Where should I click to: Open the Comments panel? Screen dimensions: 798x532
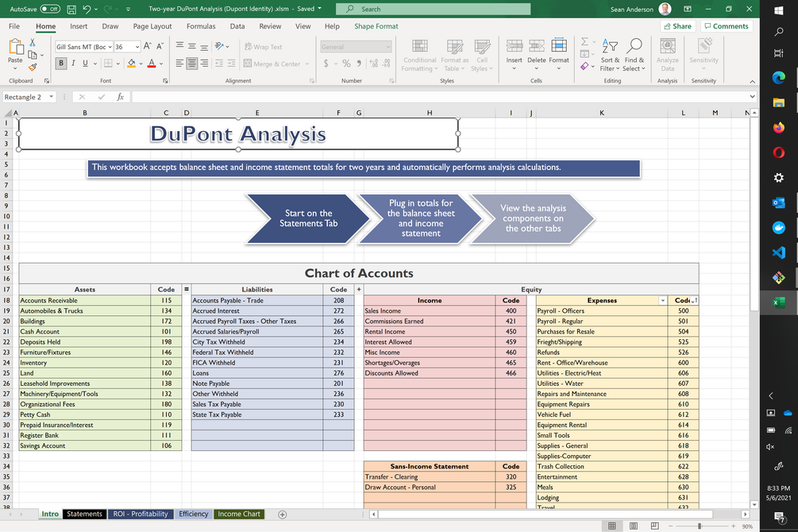click(727, 25)
